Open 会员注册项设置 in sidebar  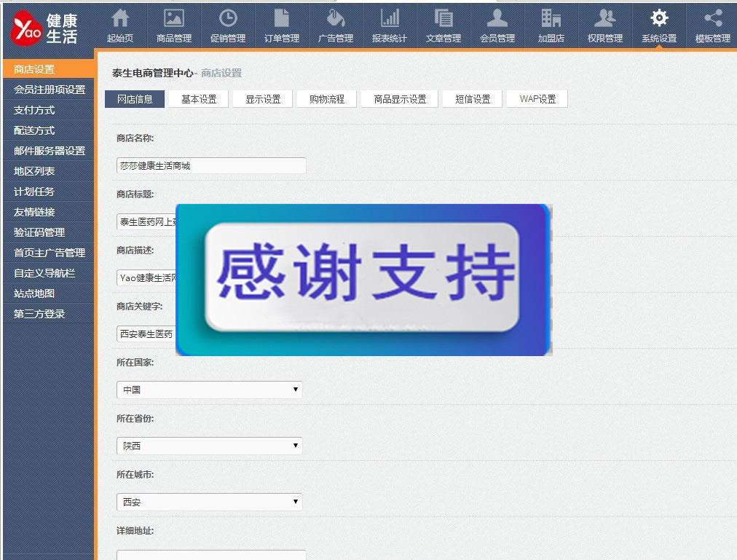tap(48, 90)
